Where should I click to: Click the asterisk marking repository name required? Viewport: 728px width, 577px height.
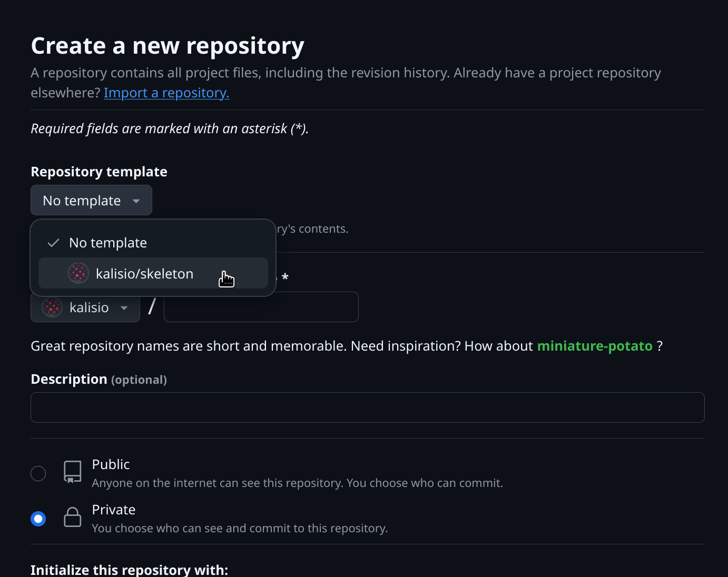point(285,277)
